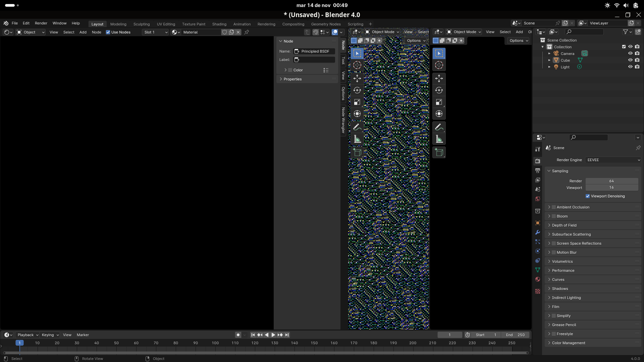Screen dimensions: 644x362
Task: Open the Output properties tab
Action: point(538,171)
